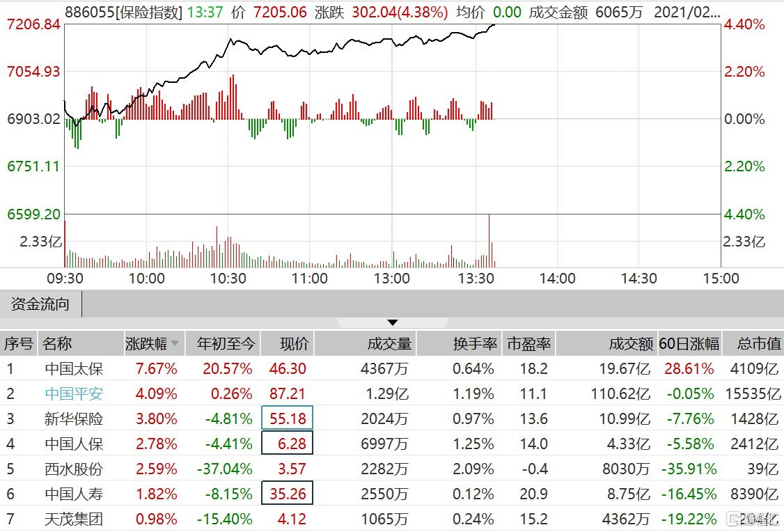Click the 20.9 P/E ratio cell
784x532 pixels.
[533, 494]
